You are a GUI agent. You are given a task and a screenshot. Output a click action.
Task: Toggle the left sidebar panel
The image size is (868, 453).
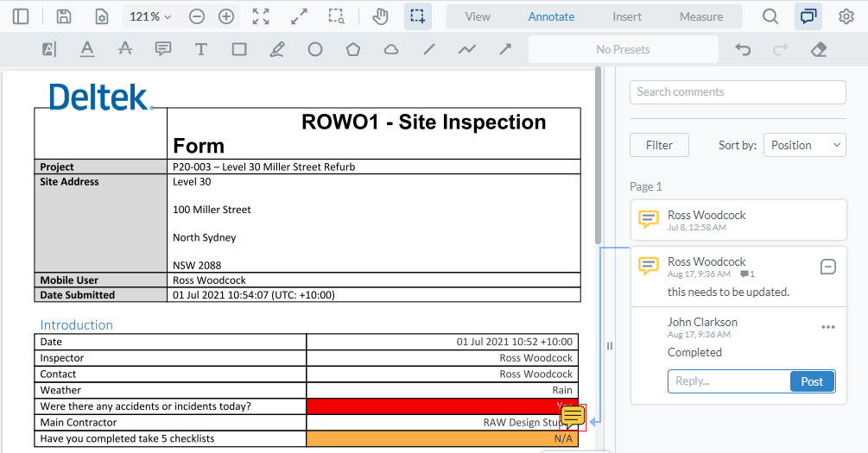tap(21, 16)
